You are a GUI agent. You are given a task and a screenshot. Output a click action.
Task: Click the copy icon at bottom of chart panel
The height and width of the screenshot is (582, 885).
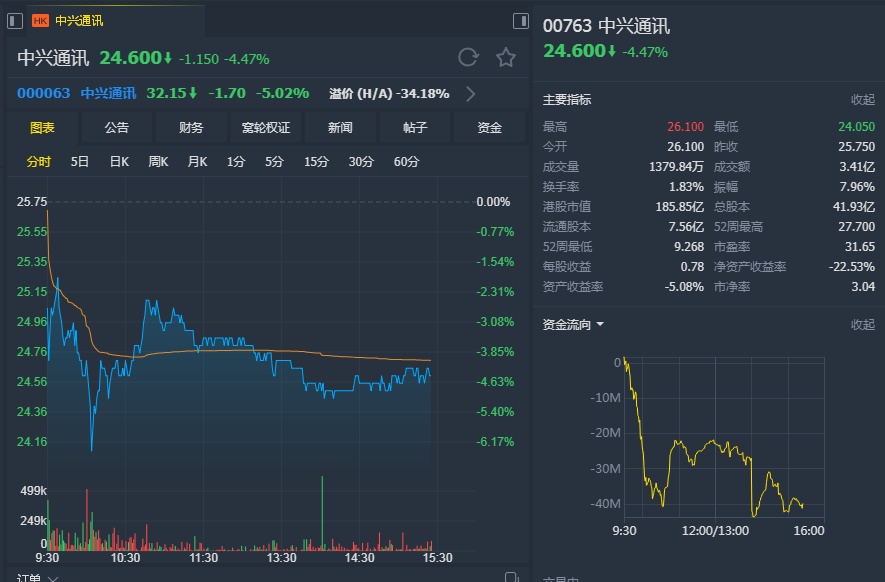(x=512, y=577)
